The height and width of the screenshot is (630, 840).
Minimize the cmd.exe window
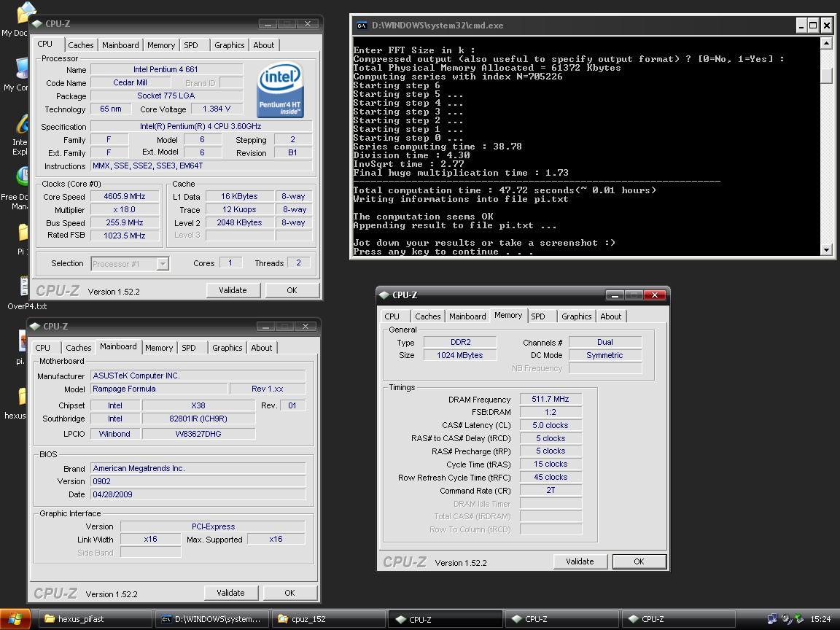801,26
